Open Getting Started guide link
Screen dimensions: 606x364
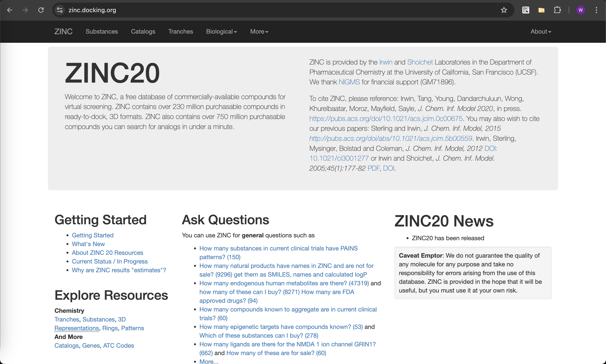tap(93, 235)
